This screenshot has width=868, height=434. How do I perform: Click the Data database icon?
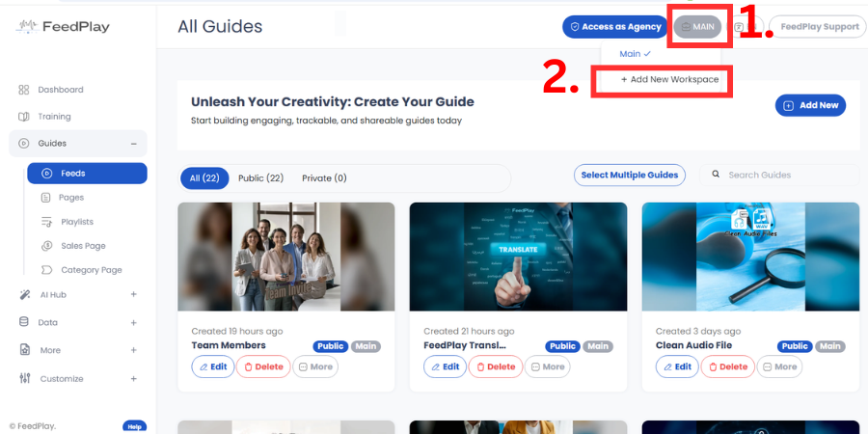click(x=24, y=321)
